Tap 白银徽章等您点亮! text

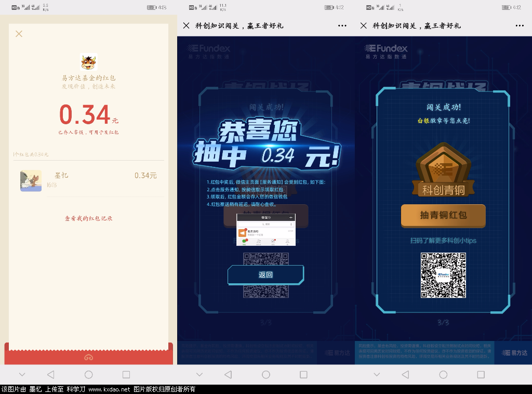coord(444,121)
